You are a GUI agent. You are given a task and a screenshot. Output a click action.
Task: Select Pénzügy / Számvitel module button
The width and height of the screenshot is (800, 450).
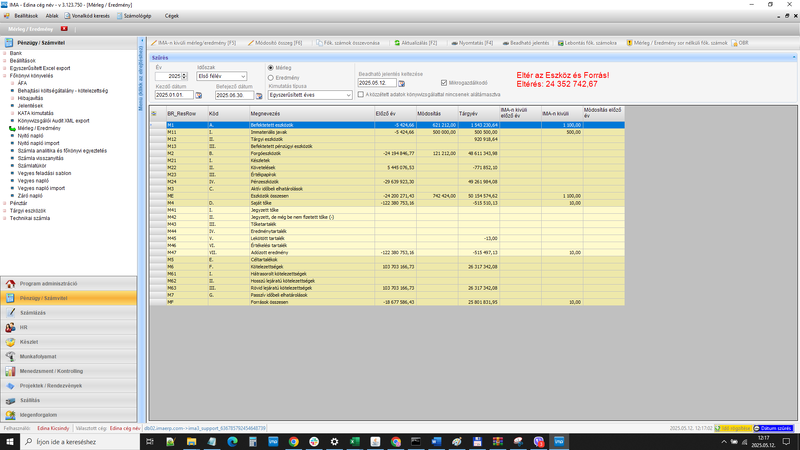[68, 298]
